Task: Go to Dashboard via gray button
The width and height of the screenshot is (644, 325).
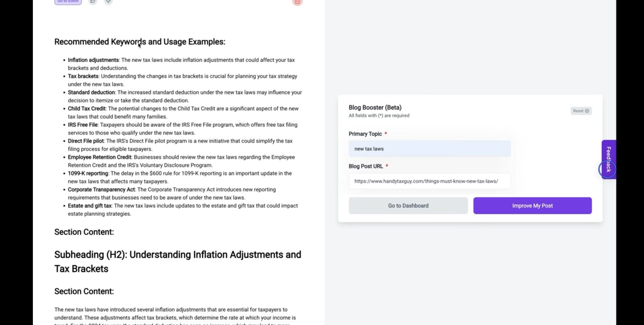Action: click(408, 205)
